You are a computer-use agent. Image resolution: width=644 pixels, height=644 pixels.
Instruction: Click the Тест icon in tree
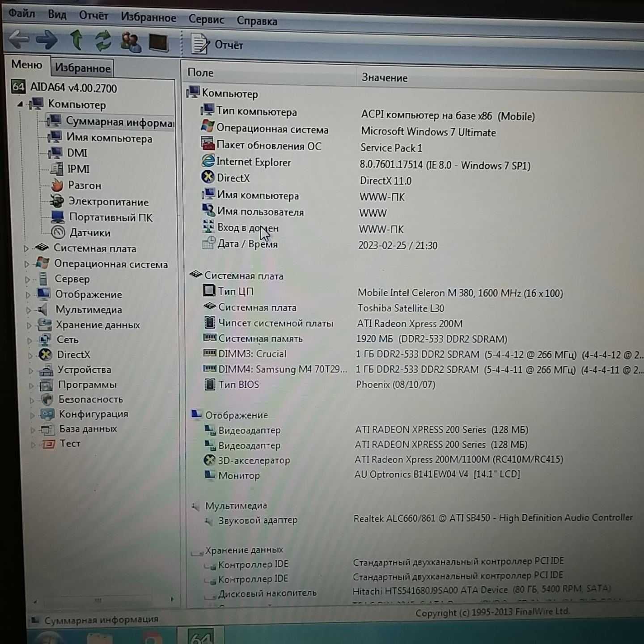click(x=48, y=444)
